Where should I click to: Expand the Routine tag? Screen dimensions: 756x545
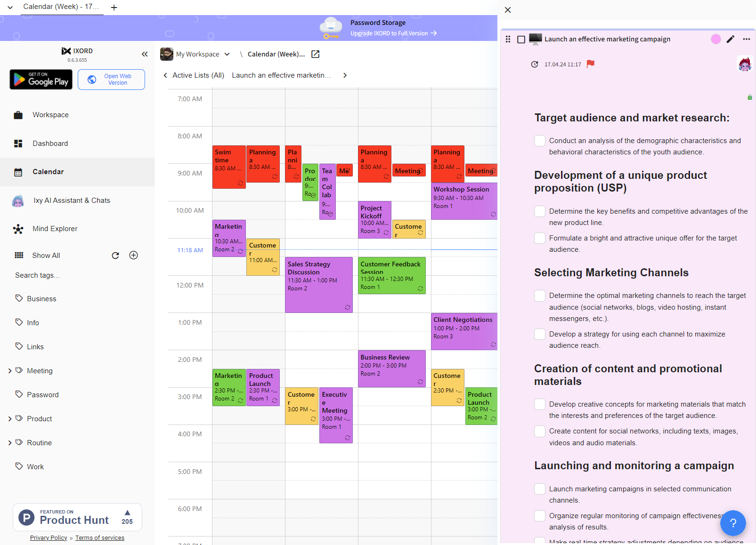[10, 443]
